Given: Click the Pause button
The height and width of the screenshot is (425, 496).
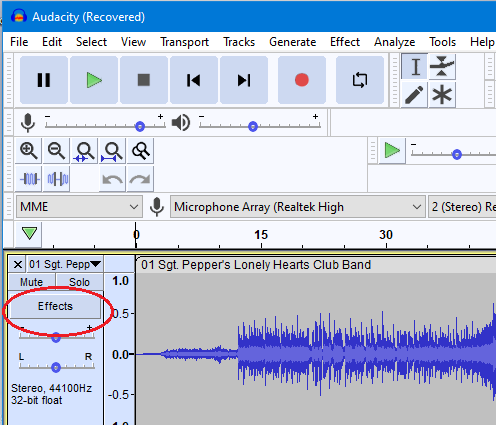Looking at the screenshot, I should coord(44,80).
